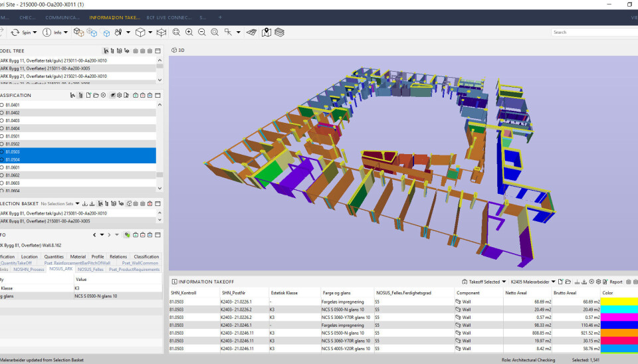Open classification settings gear icon
The image size is (638, 364).
(119, 95)
